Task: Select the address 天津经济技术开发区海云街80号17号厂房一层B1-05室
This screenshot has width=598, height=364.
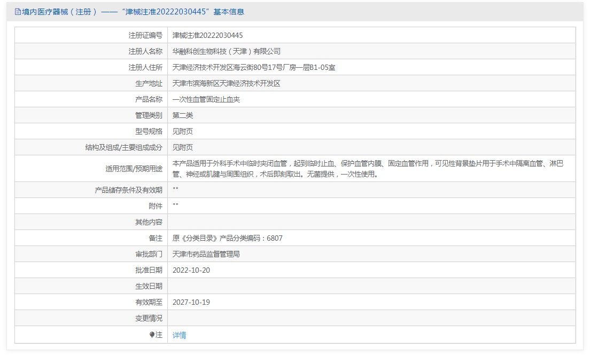Action: click(x=254, y=67)
